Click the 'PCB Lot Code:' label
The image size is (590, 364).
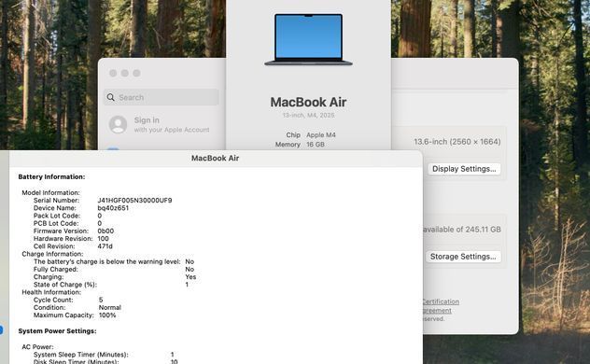pos(56,223)
